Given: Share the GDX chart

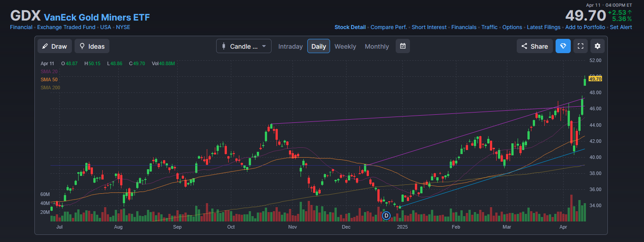Looking at the screenshot, I should [534, 46].
